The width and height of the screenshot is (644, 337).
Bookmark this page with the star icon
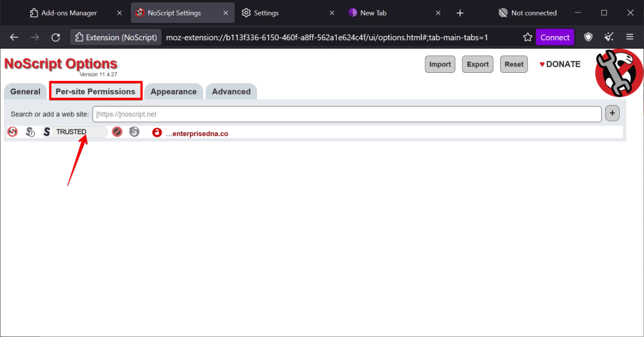coord(527,37)
